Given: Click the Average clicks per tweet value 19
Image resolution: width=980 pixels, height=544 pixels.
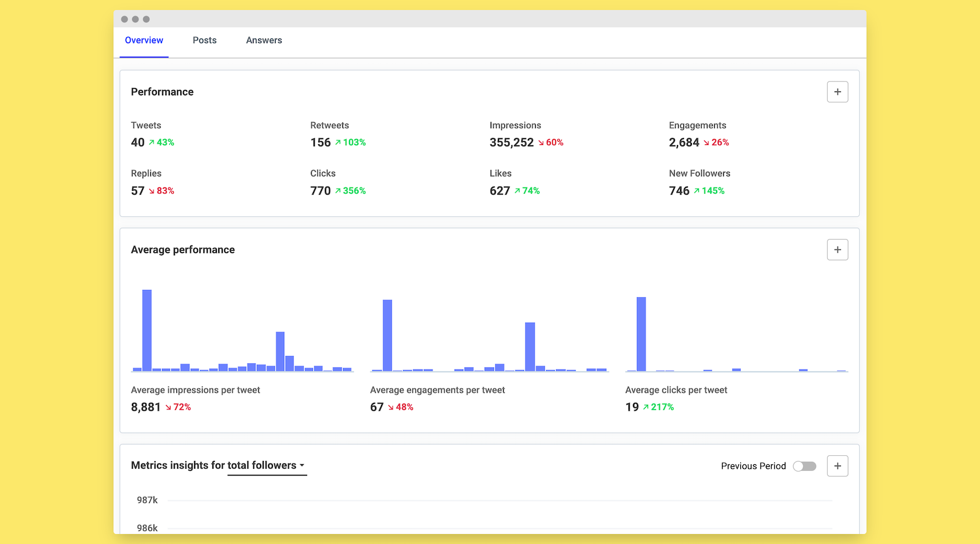Looking at the screenshot, I should tap(632, 407).
